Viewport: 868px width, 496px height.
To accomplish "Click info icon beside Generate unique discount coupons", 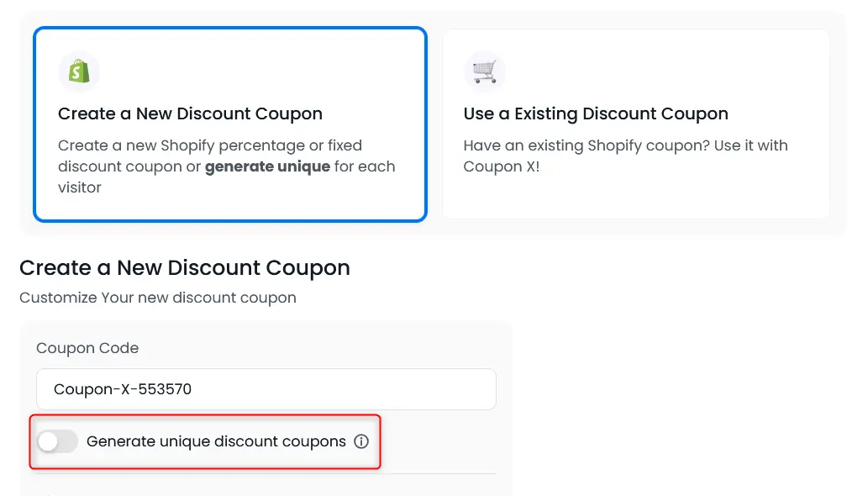I will pyautogui.click(x=361, y=441).
